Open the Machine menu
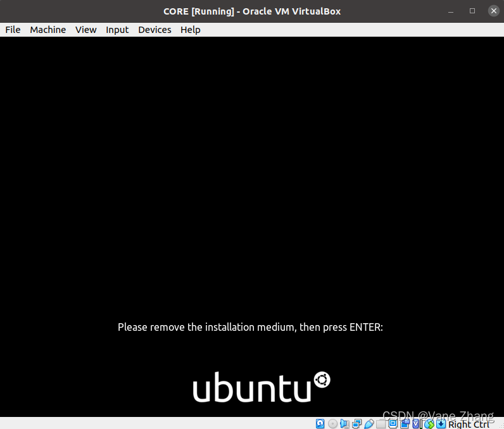Image resolution: width=504 pixels, height=429 pixels. pos(48,30)
